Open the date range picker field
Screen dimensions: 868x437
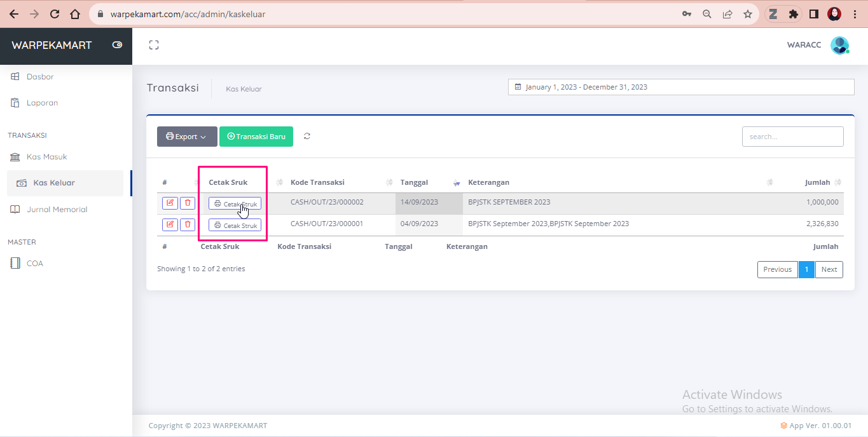click(x=681, y=87)
